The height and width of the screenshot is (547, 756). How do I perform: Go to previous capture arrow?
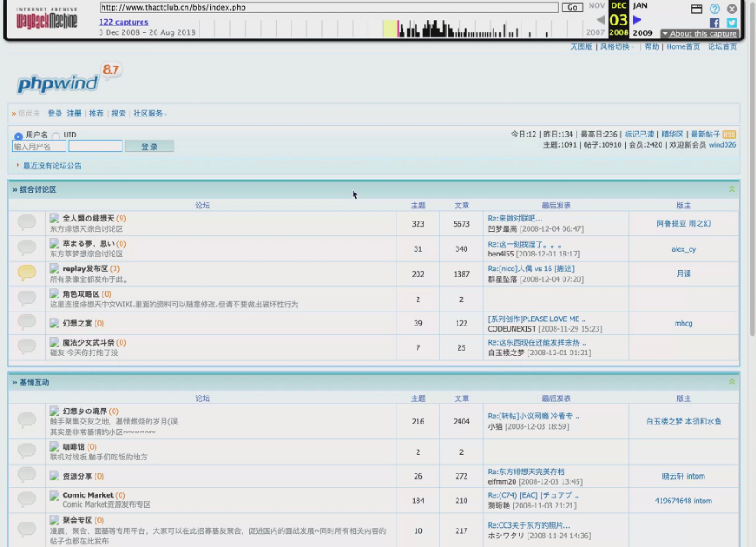[600, 20]
